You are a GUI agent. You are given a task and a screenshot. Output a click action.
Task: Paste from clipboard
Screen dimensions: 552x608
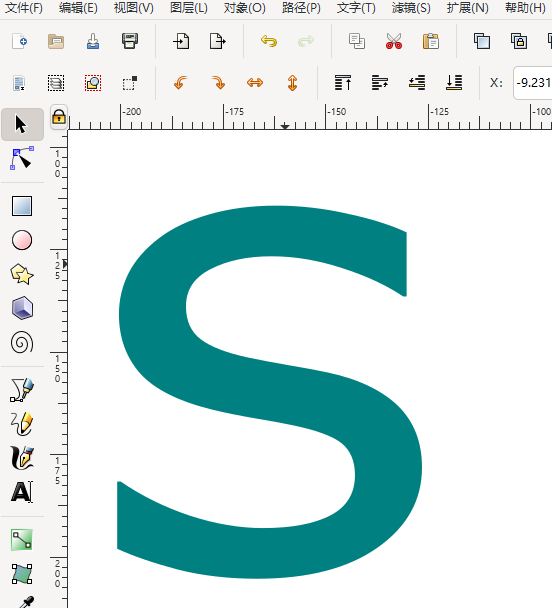(431, 41)
